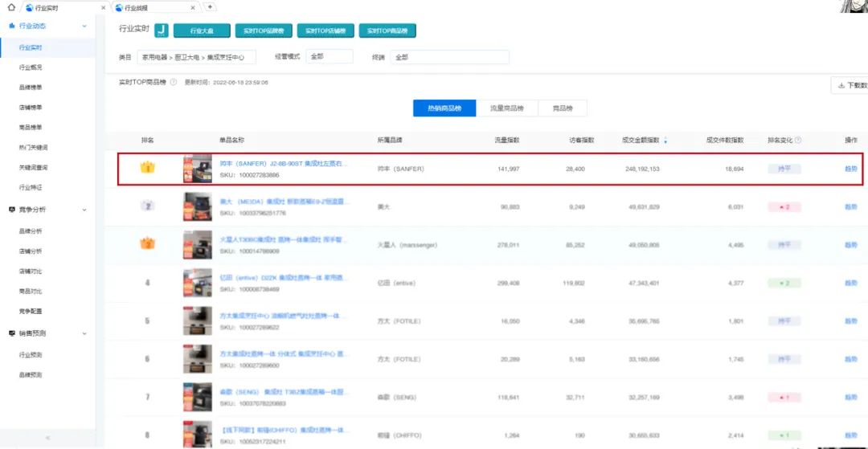Click the home icon in the tab bar
Image resolution: width=868 pixels, height=449 pixels.
pos(10,7)
